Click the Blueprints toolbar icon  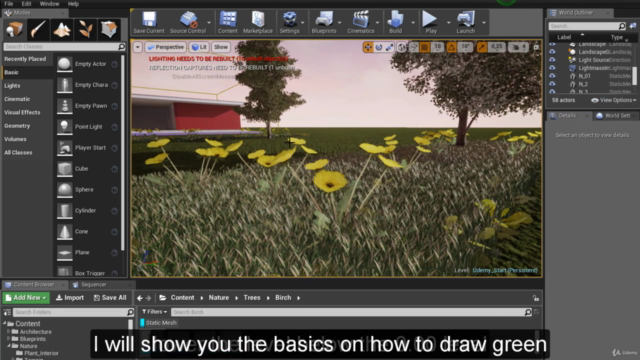coord(324,22)
